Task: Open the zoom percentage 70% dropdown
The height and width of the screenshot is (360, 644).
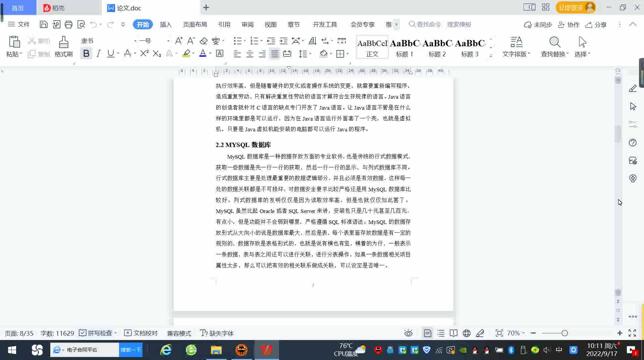Action: coord(516,333)
